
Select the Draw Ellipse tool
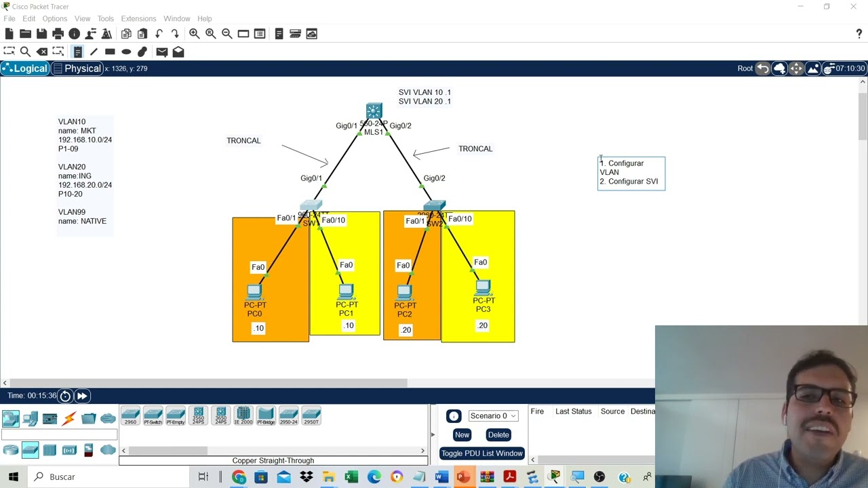point(126,52)
